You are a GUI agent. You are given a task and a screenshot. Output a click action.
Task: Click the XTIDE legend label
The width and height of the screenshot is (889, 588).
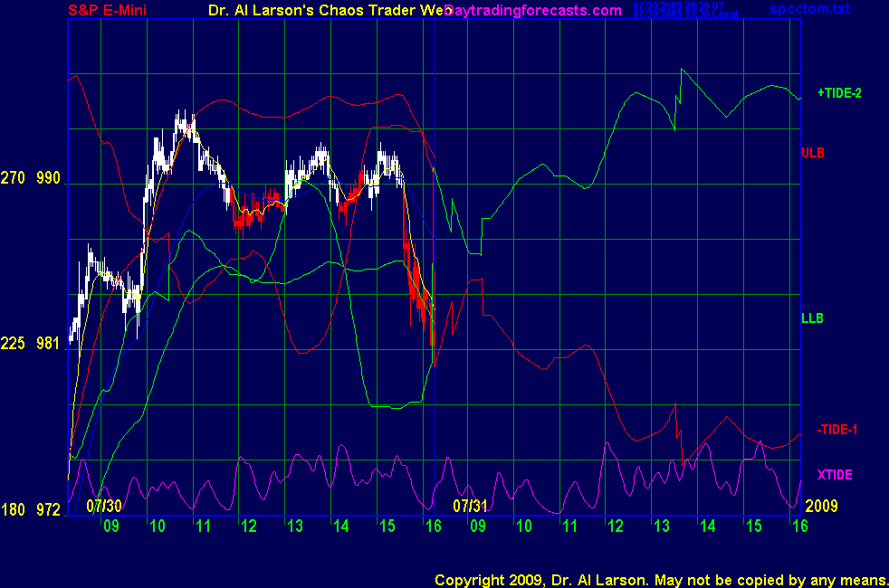click(x=834, y=475)
